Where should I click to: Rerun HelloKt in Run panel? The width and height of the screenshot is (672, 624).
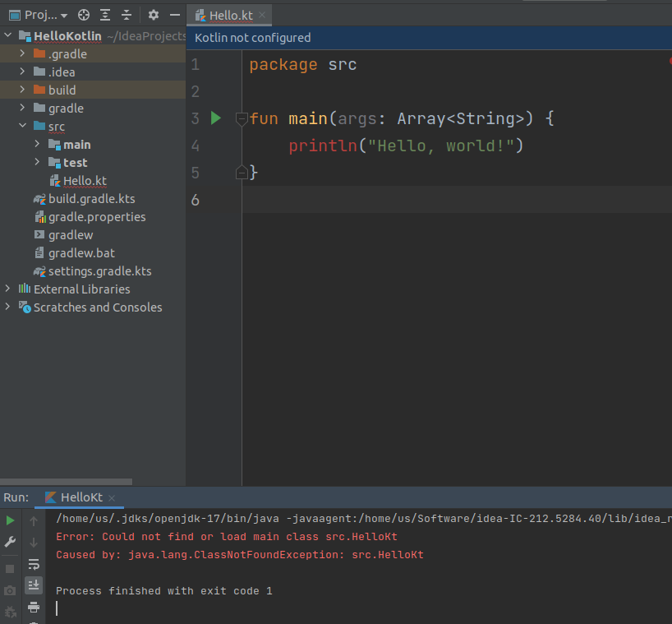coord(10,520)
